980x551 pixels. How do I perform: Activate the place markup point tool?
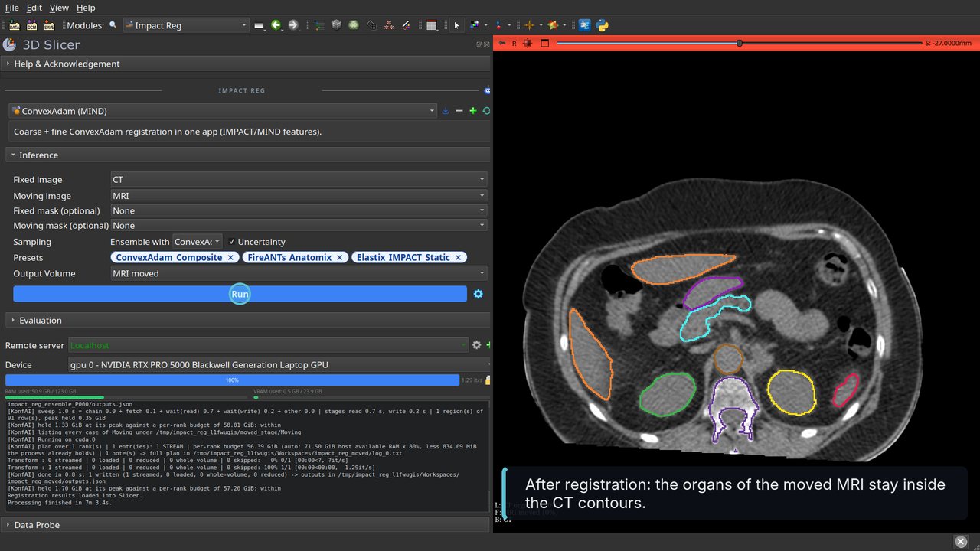click(x=499, y=25)
